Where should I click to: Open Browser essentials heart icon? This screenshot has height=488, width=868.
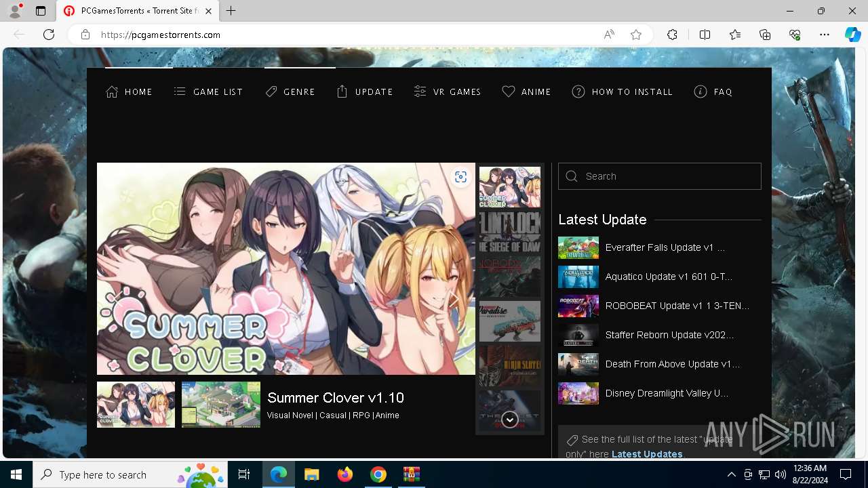[x=795, y=35]
